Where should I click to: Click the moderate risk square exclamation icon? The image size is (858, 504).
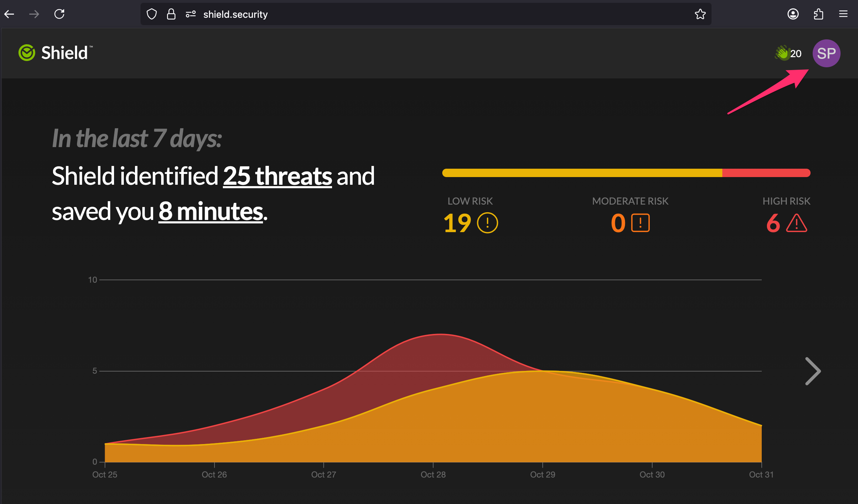(x=640, y=223)
